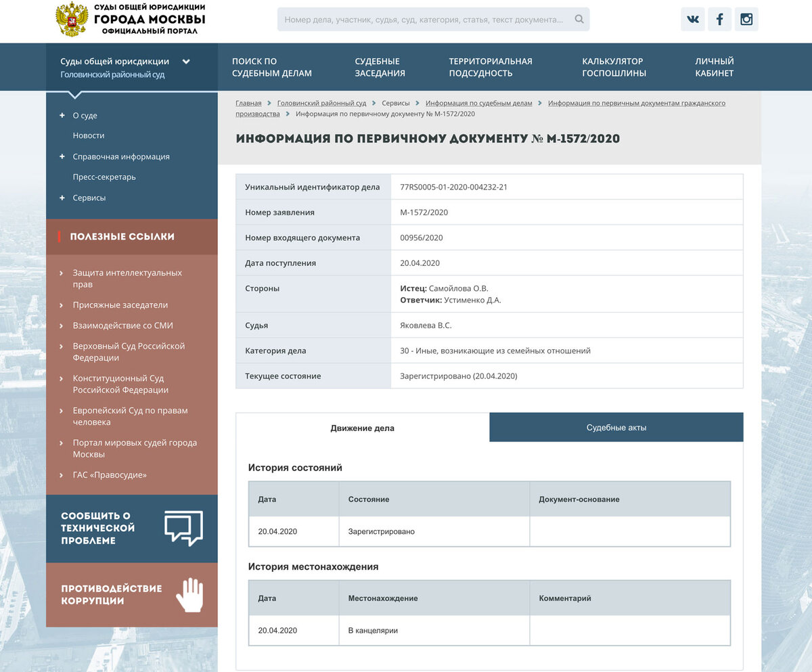Select incoming document number 00956/2020
Viewport: 812px width, 672px height.
(x=422, y=238)
